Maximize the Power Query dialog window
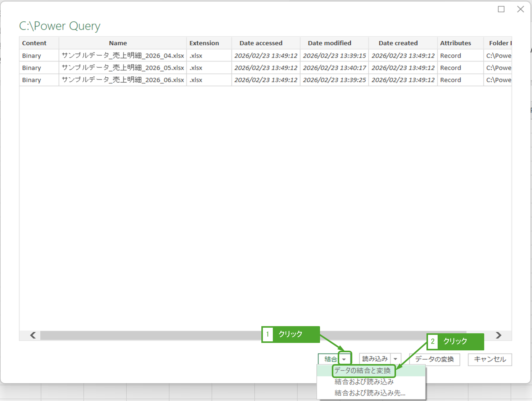Image resolution: width=532 pixels, height=401 pixels. click(501, 9)
